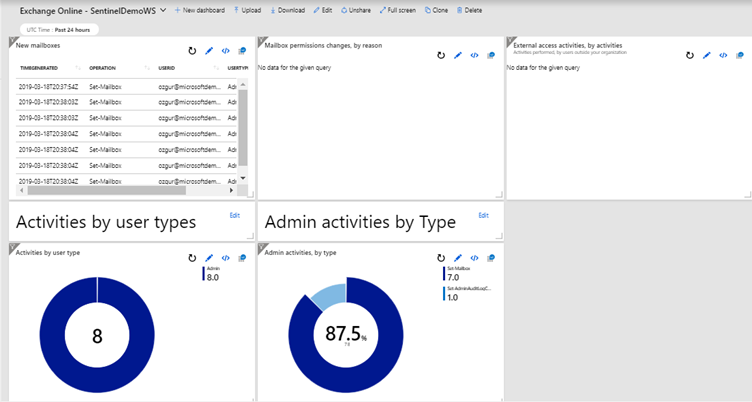Select the Admin 8.0 legend entry

[211, 274]
